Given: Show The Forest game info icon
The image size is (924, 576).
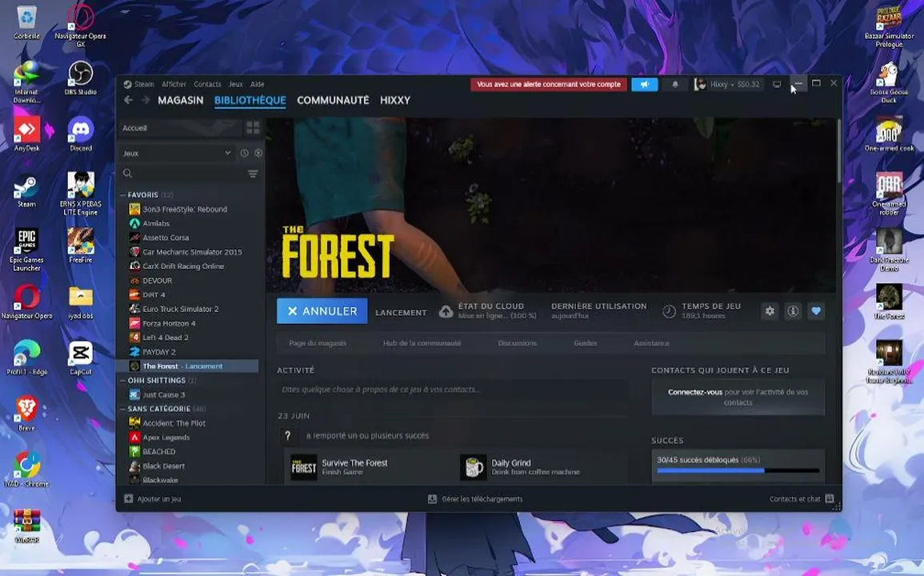Looking at the screenshot, I should (x=793, y=310).
